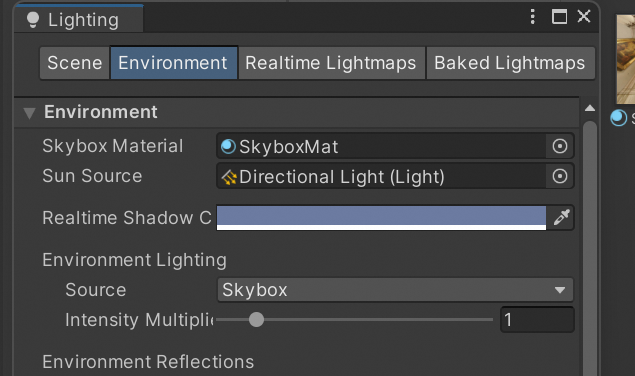Close the Lighting panel
This screenshot has height=376, width=635.
click(x=584, y=16)
